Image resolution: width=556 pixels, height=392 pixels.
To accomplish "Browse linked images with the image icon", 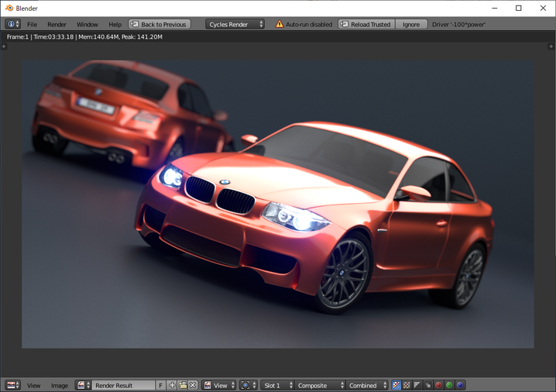I will pyautogui.click(x=84, y=385).
